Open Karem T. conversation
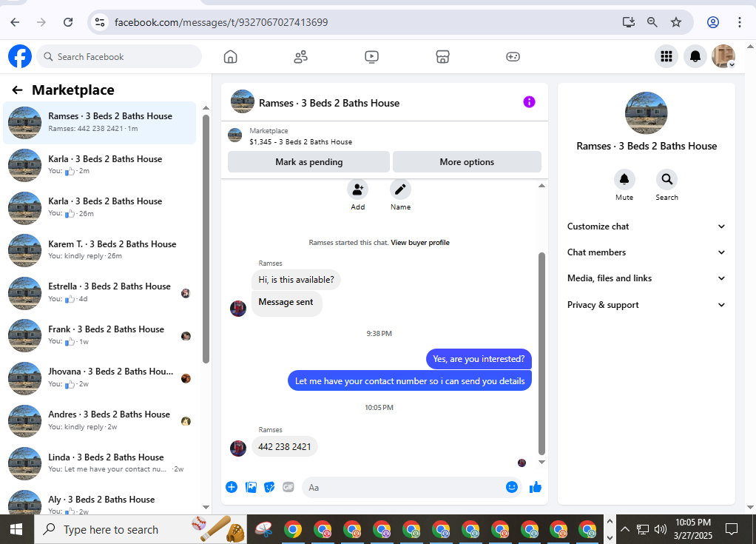 (x=99, y=250)
